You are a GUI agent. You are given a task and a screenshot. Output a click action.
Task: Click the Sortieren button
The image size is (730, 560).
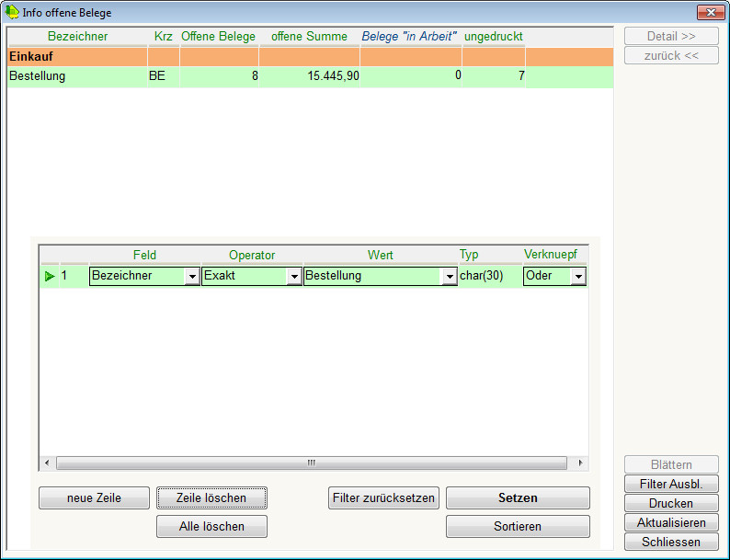pyautogui.click(x=518, y=526)
